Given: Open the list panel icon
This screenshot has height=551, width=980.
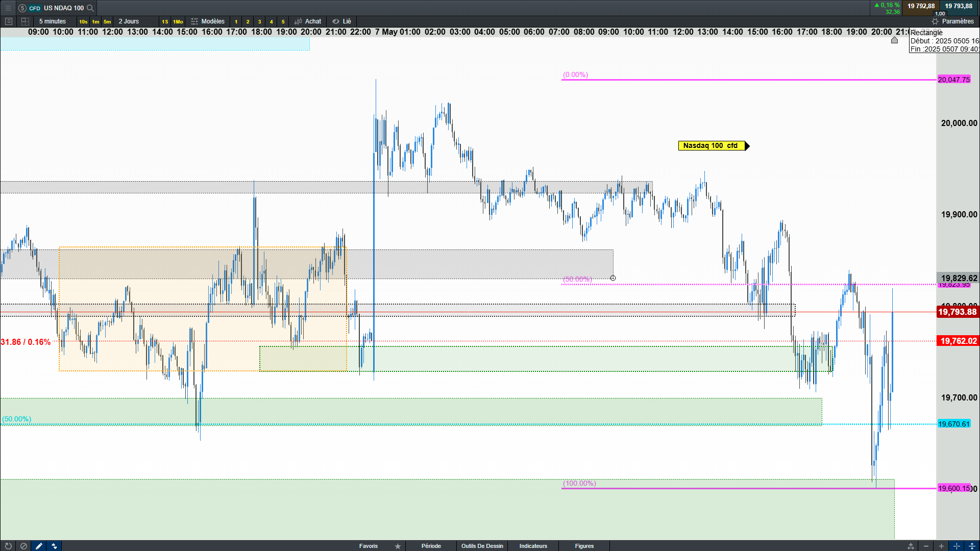Looking at the screenshot, I should [x=8, y=21].
